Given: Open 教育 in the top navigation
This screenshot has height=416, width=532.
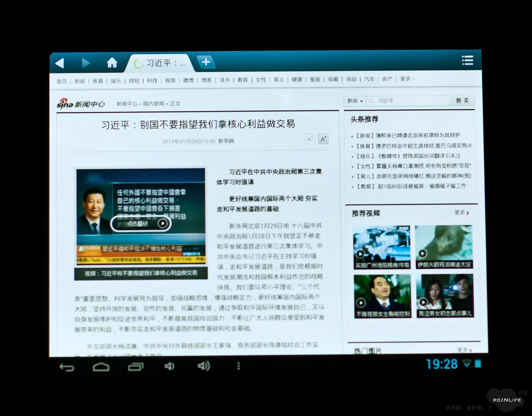Looking at the screenshot, I should click(x=243, y=80).
